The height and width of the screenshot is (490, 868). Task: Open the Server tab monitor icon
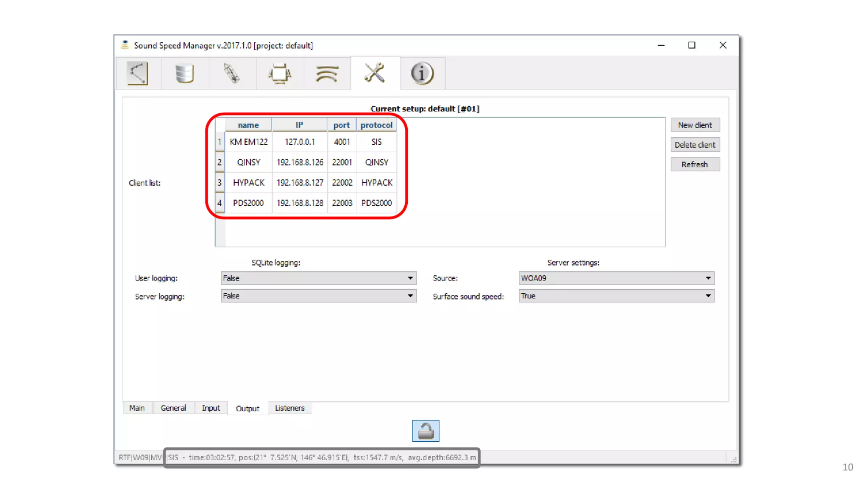(280, 73)
